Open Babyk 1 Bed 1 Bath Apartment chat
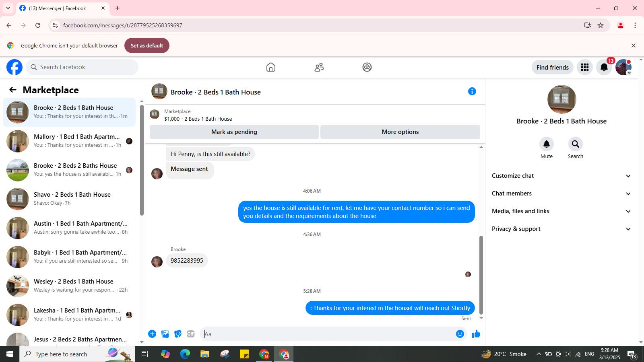The image size is (644, 362). point(70,257)
